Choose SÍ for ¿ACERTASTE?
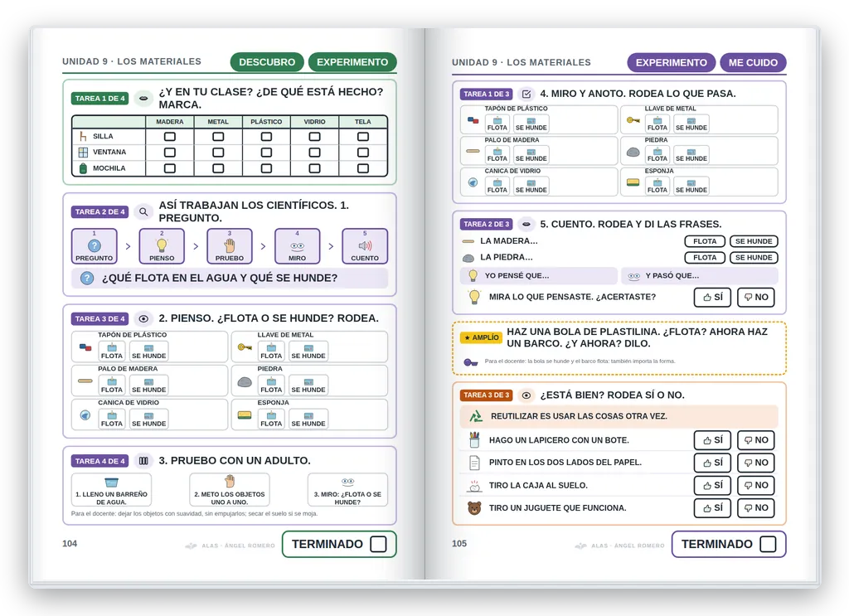This screenshot has width=849, height=616. click(x=712, y=297)
